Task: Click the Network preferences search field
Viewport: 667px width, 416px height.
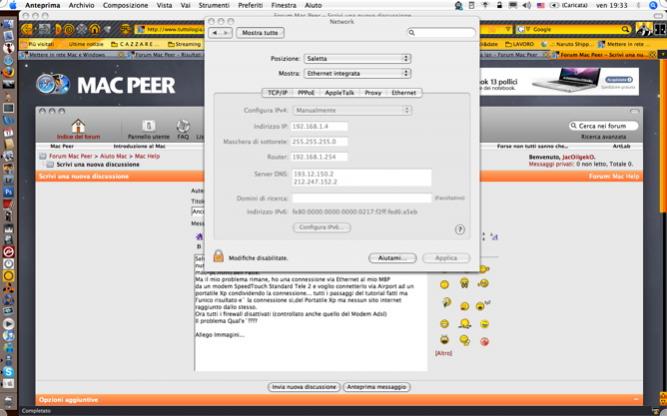Action: [x=441, y=32]
